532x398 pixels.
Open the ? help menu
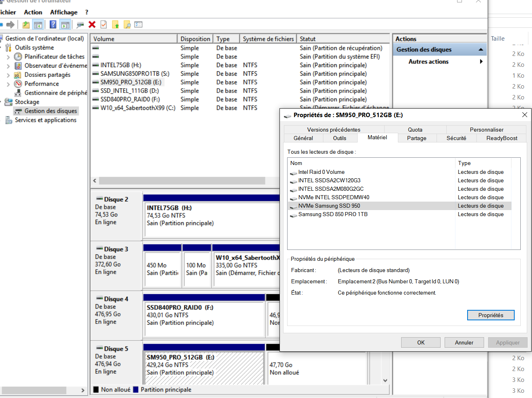87,12
